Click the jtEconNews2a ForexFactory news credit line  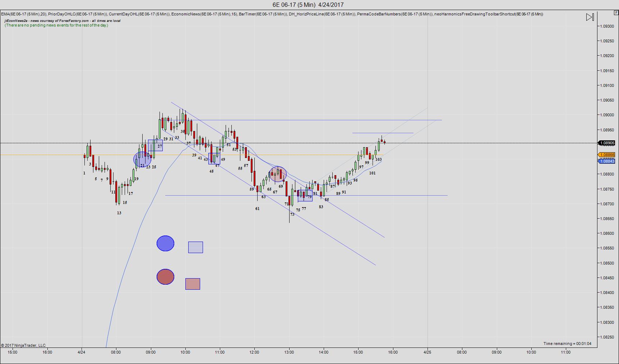point(63,20)
